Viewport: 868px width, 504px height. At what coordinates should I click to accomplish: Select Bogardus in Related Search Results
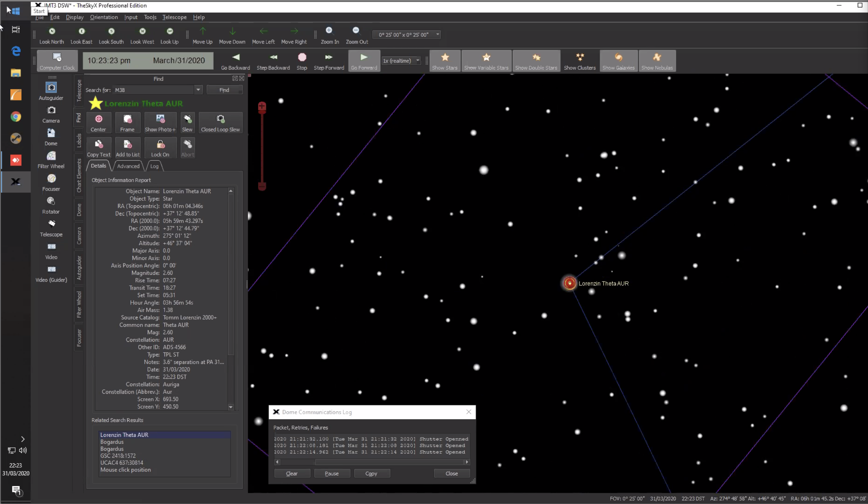click(112, 441)
